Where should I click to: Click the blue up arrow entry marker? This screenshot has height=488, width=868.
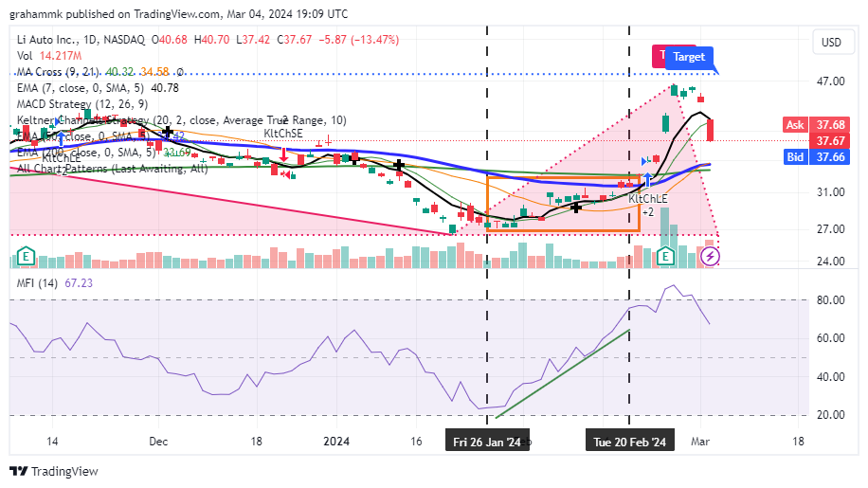(647, 179)
